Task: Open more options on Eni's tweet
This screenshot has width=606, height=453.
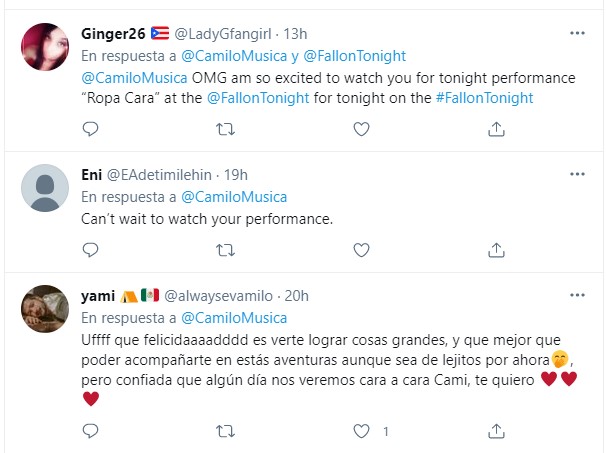Action: pyautogui.click(x=577, y=175)
